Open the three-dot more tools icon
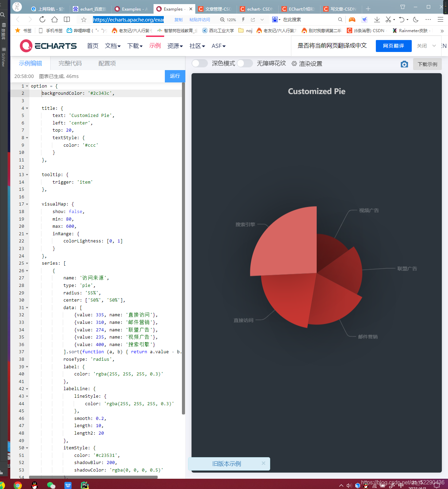Screen dimensions: 448x489 coord(428,20)
